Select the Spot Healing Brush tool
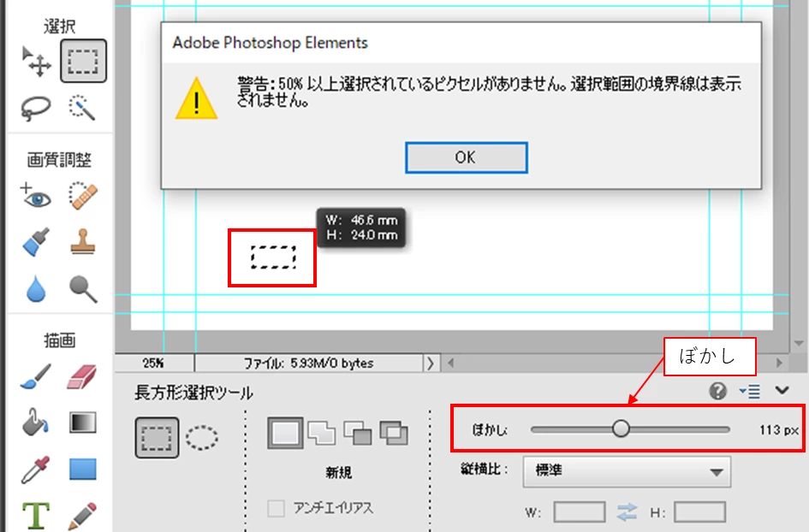Screen dimensions: 809x532 click(x=83, y=195)
